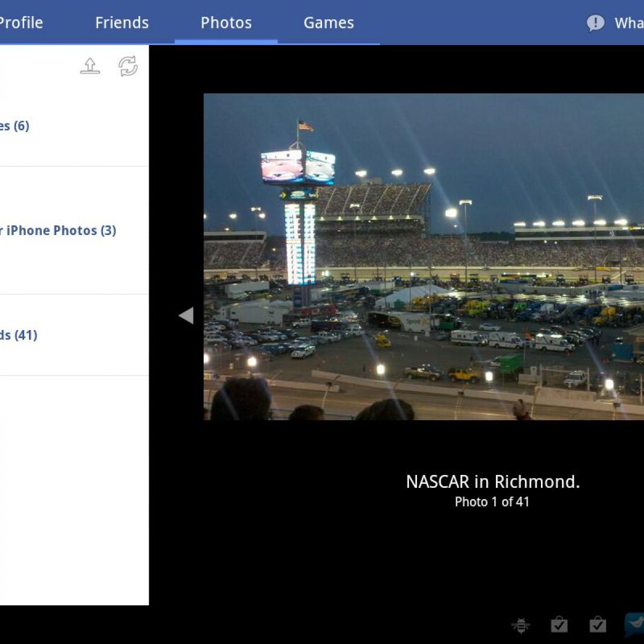Open the blue bird chat app icon
The width and height of the screenshot is (644, 644).
(x=634, y=624)
